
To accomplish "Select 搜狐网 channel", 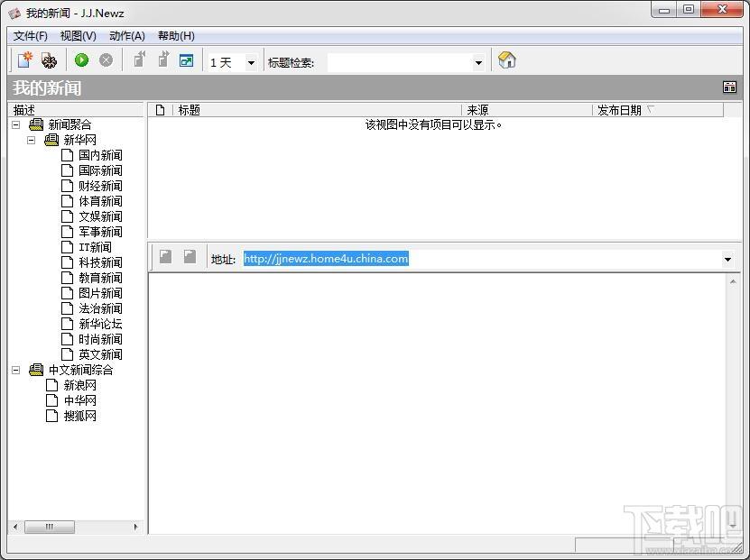I will (80, 416).
